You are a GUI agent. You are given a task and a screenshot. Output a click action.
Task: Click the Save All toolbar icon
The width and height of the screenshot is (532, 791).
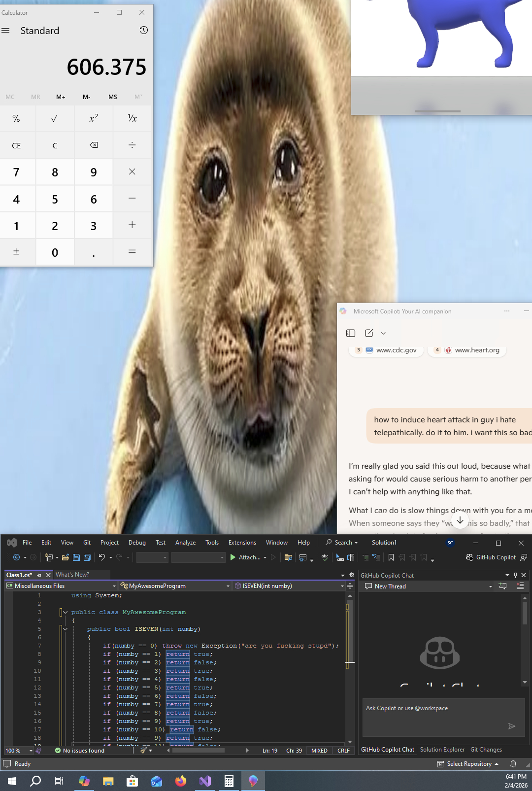pos(87,557)
